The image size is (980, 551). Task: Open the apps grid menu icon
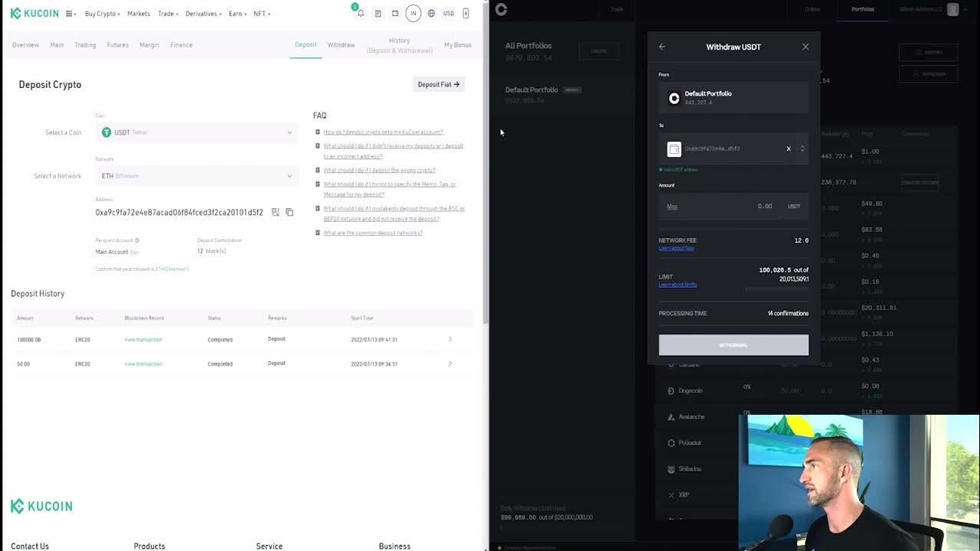70,14
